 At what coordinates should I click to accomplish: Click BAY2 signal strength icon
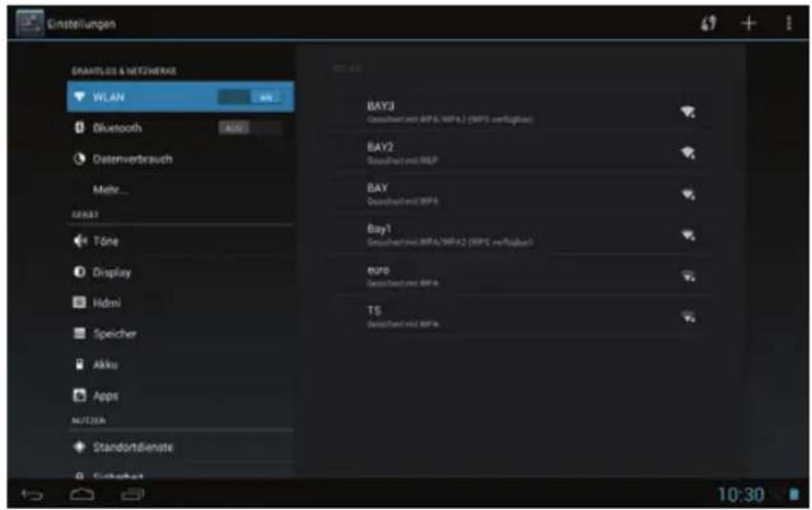tap(688, 153)
